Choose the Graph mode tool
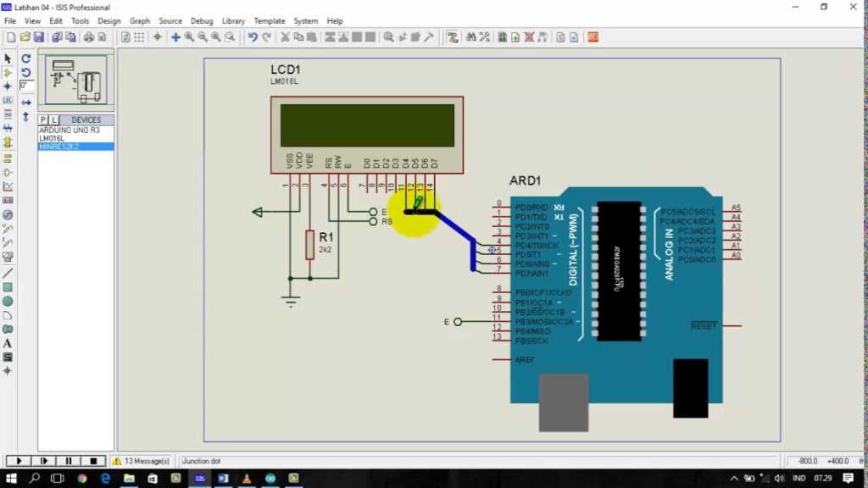868x488 pixels. 8,186
